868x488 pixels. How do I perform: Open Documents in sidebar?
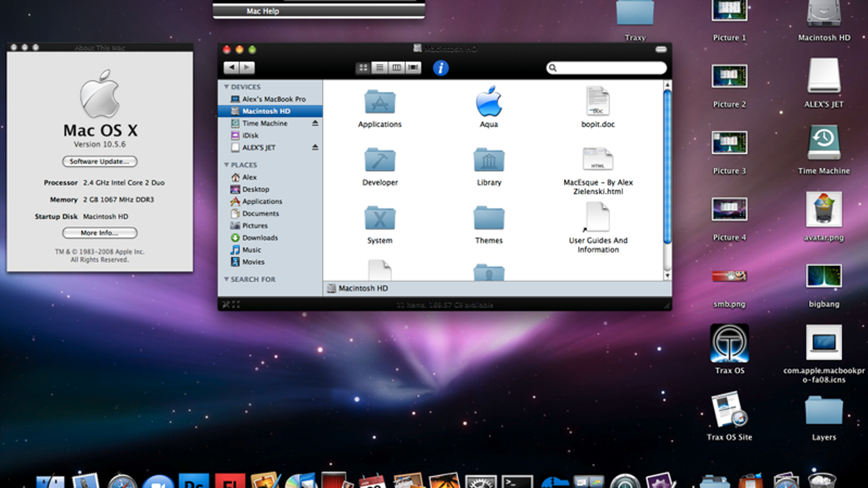(270, 214)
